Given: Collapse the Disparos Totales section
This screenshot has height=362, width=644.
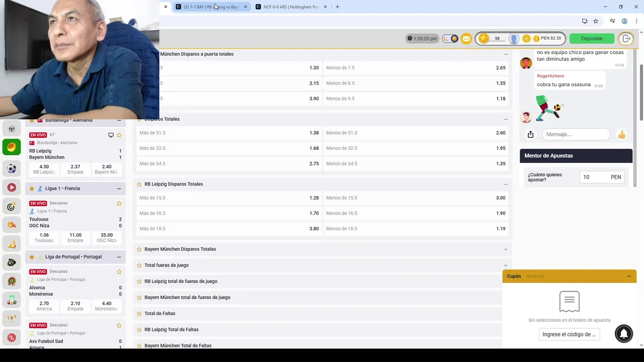Looking at the screenshot, I should click(506, 119).
